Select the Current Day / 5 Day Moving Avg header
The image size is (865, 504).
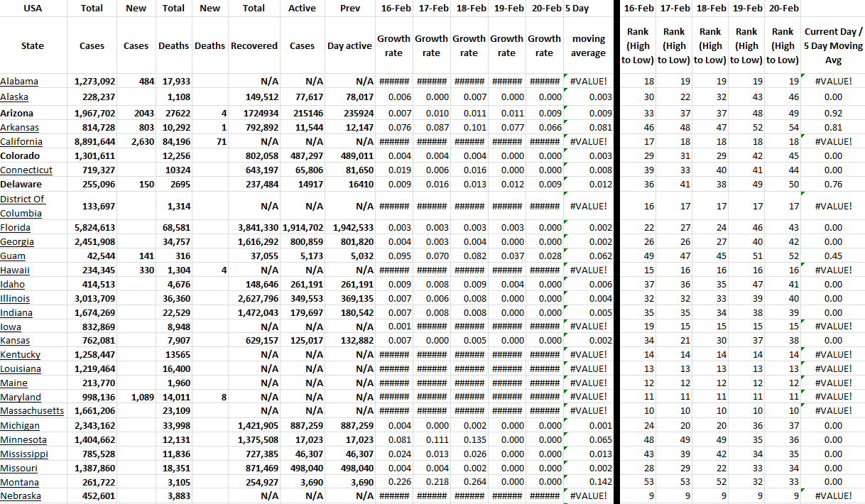[x=833, y=46]
